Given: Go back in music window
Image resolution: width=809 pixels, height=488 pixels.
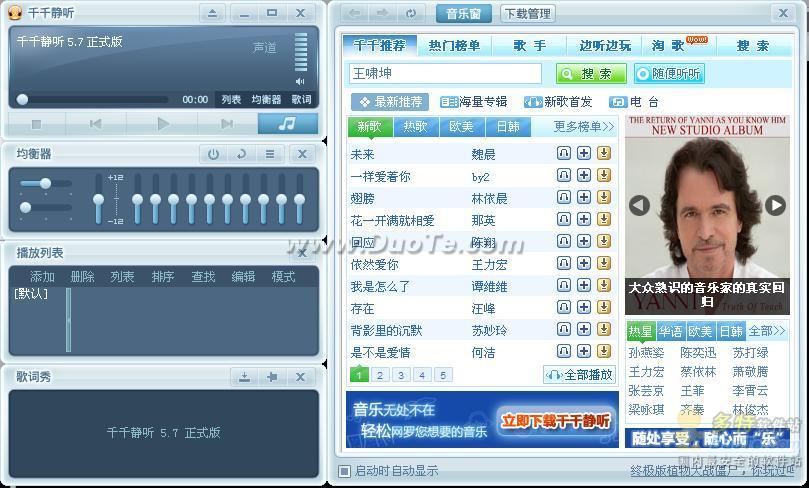Looking at the screenshot, I should 355,13.
